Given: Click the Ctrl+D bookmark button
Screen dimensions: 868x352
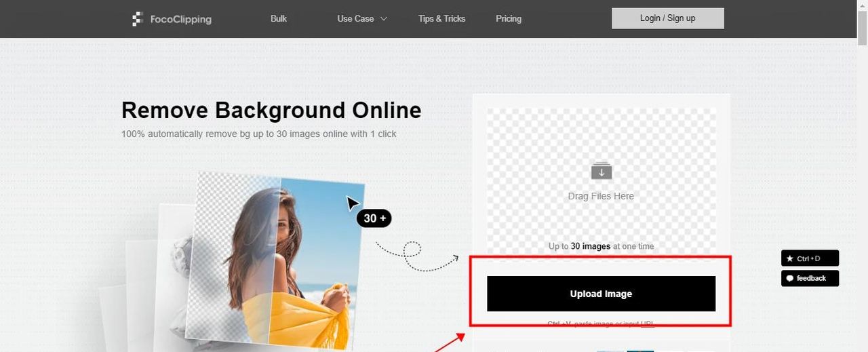Looking at the screenshot, I should [x=810, y=258].
